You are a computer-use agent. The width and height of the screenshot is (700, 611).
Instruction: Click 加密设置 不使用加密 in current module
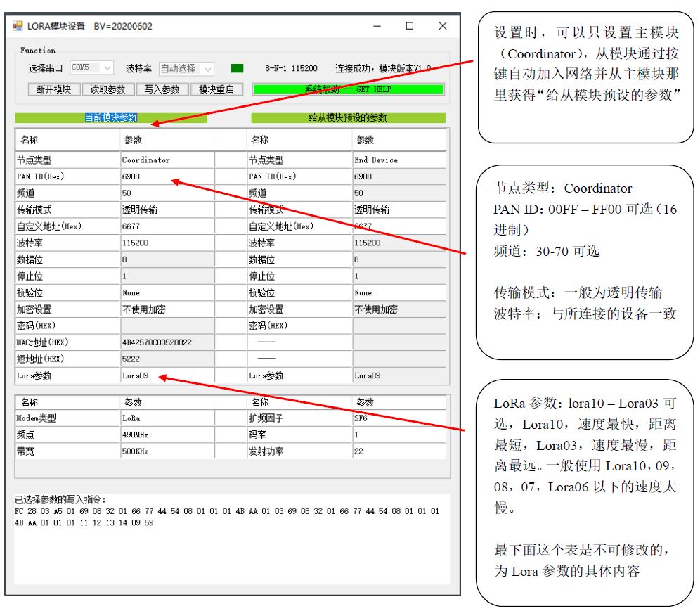(x=167, y=309)
